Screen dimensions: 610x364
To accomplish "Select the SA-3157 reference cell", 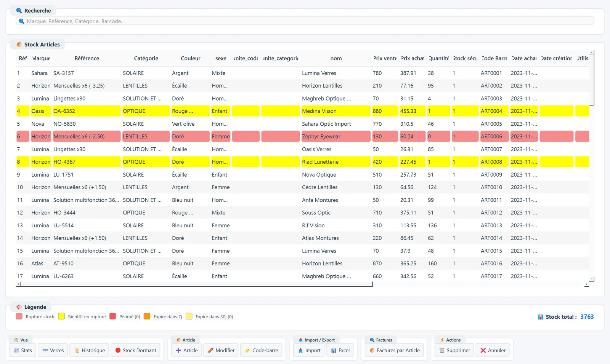I will pyautogui.click(x=87, y=73).
